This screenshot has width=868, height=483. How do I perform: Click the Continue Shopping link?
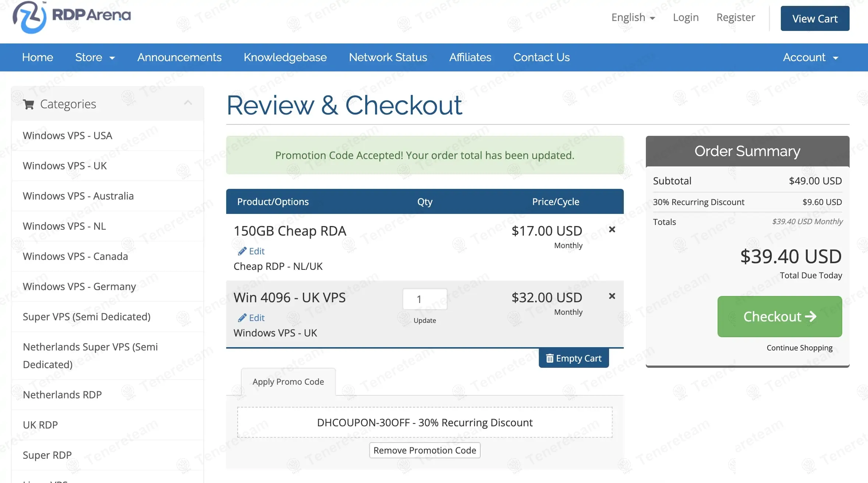799,348
